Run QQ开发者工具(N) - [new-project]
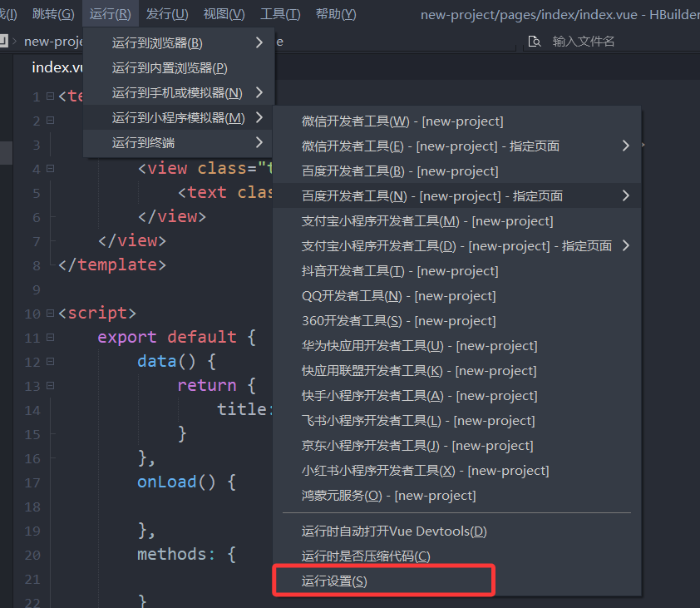This screenshot has width=700, height=608. pyautogui.click(x=457, y=296)
